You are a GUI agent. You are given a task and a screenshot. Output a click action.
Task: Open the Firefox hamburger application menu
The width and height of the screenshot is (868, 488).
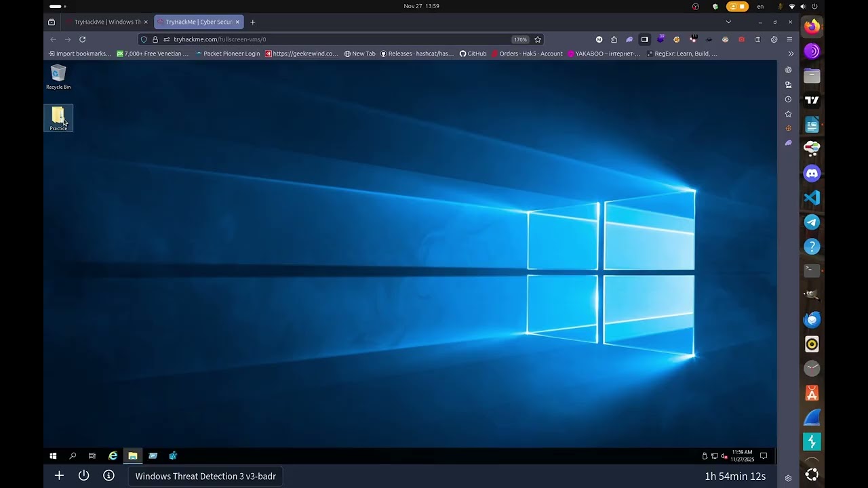pos(789,39)
